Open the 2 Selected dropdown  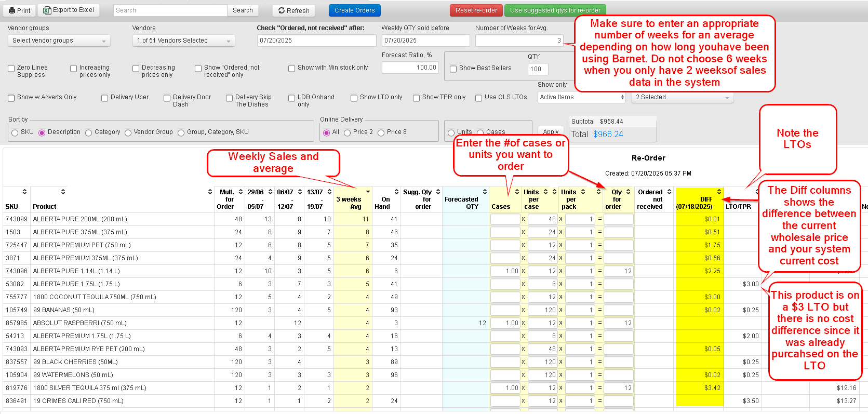683,97
